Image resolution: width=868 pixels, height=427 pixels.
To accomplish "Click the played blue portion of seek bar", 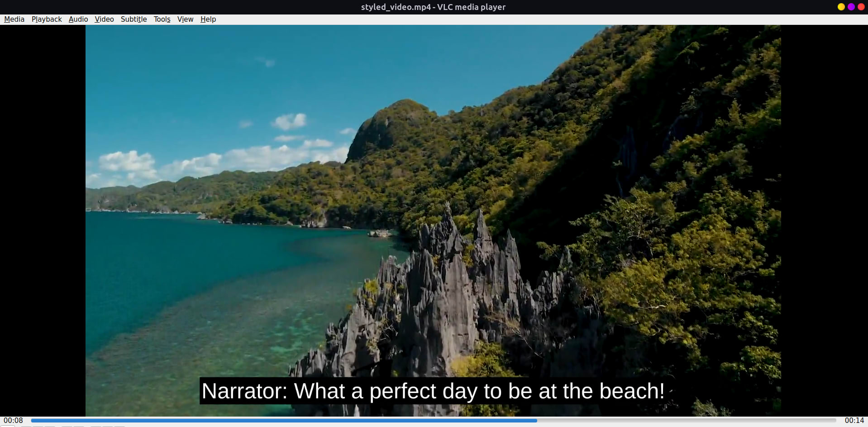I will (272, 420).
